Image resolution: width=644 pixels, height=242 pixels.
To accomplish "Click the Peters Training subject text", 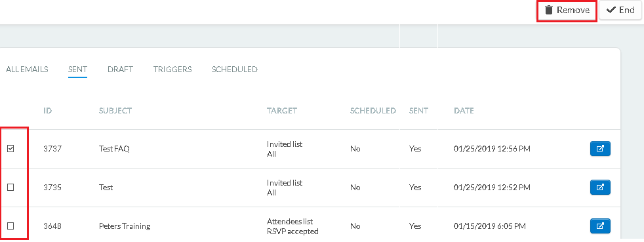I will (x=125, y=226).
